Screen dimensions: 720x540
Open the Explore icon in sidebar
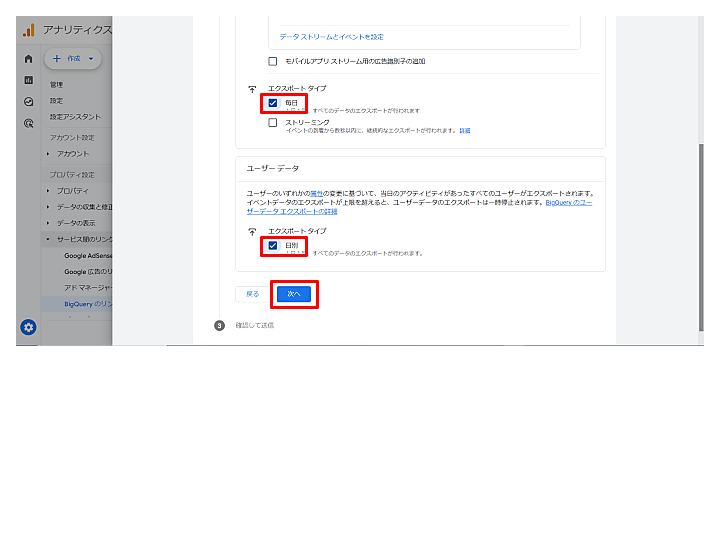point(28,101)
